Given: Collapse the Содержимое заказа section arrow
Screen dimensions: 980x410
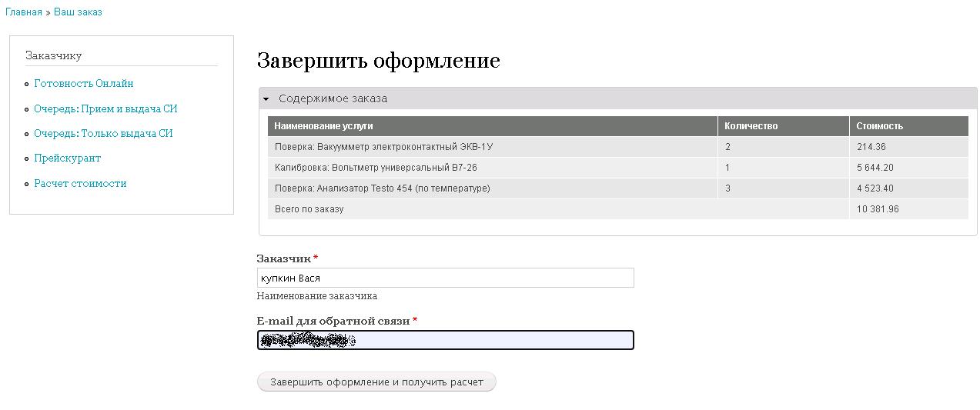Looking at the screenshot, I should coord(266,99).
